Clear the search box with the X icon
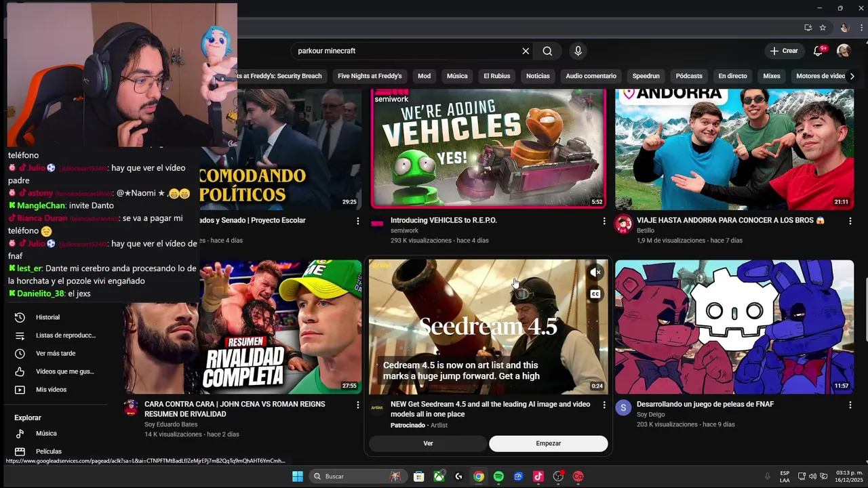The width and height of the screenshot is (868, 488). (526, 51)
